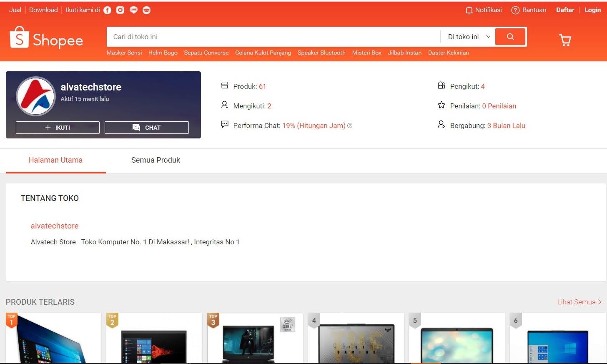Open the number 4 TUF Gaming laptop thumbnail
The image size is (607, 364).
click(x=356, y=338)
